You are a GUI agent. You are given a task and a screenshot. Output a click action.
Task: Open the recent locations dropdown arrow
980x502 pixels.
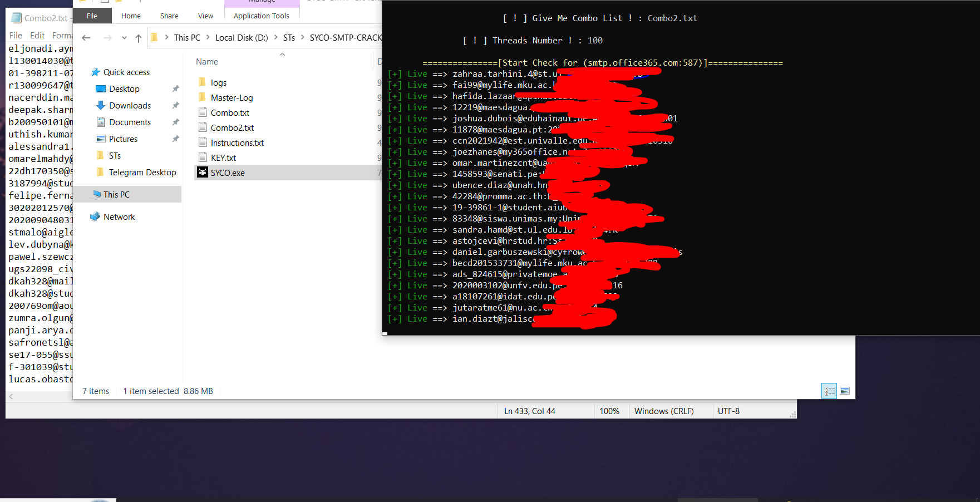coord(124,38)
